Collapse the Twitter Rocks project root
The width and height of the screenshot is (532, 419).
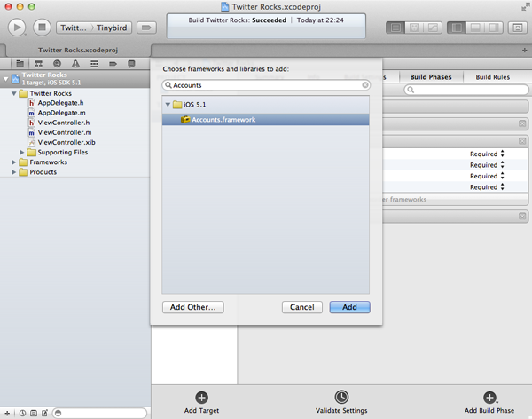tap(5, 79)
